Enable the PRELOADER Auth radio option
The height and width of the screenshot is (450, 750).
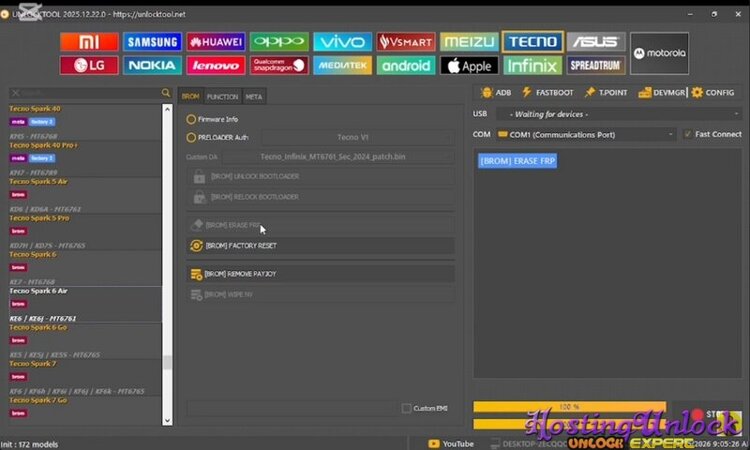pos(191,137)
